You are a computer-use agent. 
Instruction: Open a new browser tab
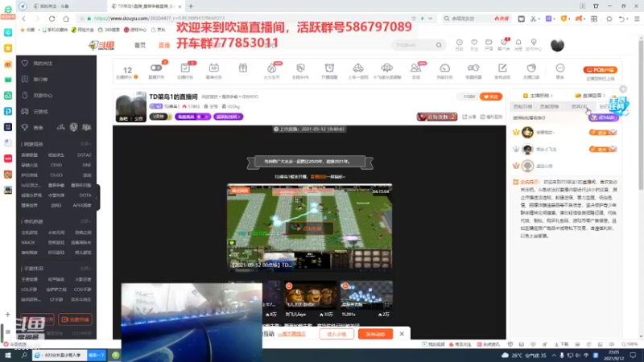click(191, 6)
